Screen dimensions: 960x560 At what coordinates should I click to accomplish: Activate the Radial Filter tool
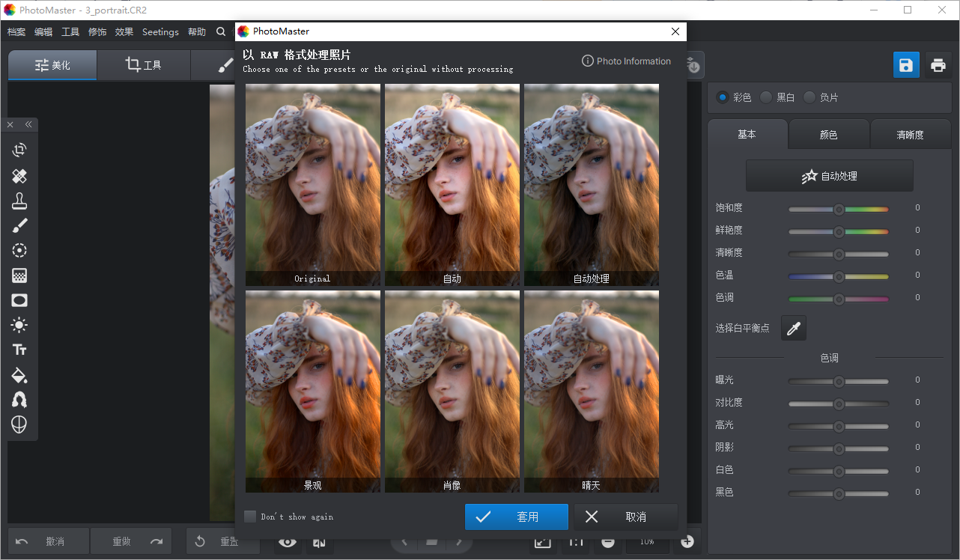point(19,250)
